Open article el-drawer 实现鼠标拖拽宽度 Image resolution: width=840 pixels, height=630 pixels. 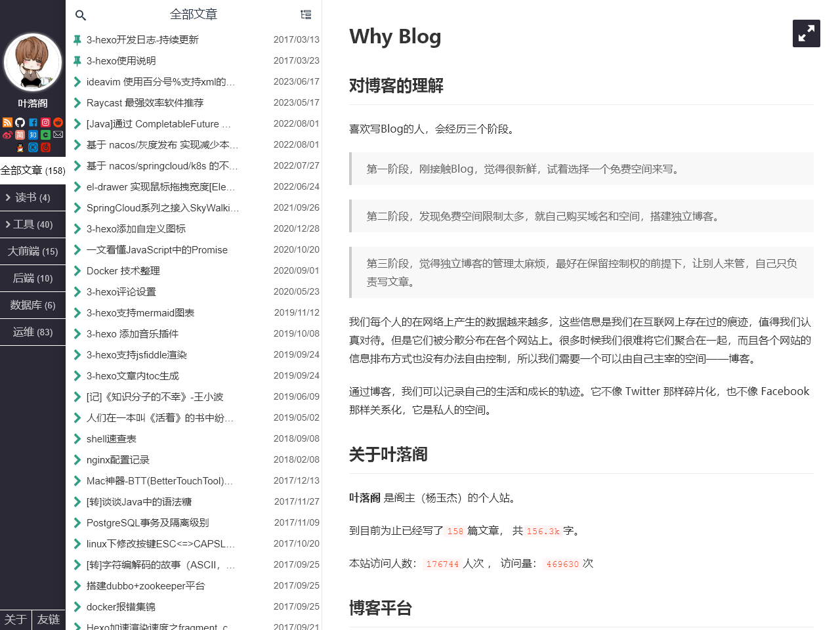tap(161, 187)
